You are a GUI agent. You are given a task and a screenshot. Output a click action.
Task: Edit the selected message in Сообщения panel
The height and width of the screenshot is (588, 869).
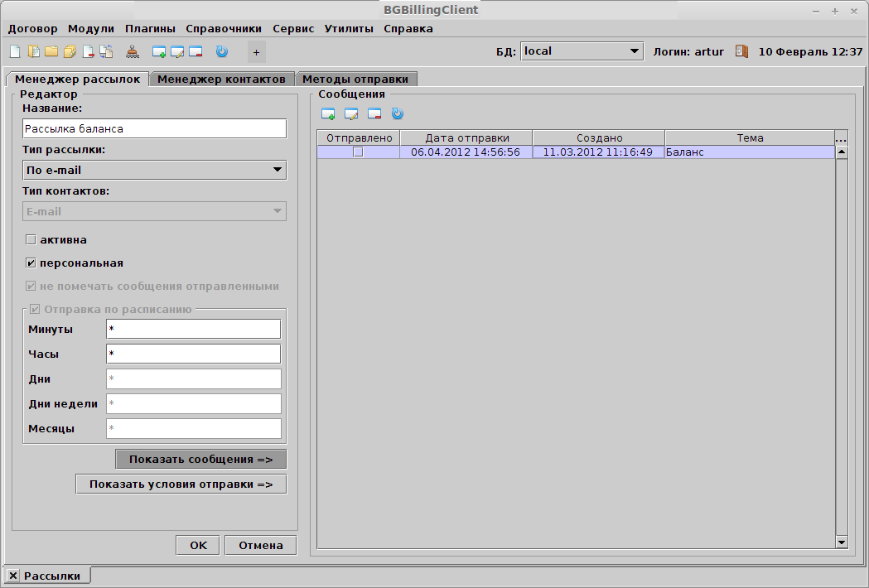351,113
